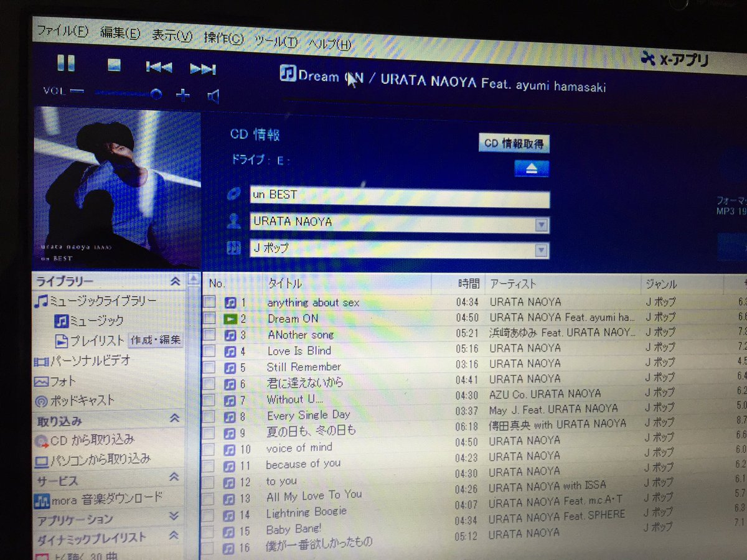Viewport: 747px width, 560px height.
Task: Mute sound with the speaker icon
Action: (214, 96)
